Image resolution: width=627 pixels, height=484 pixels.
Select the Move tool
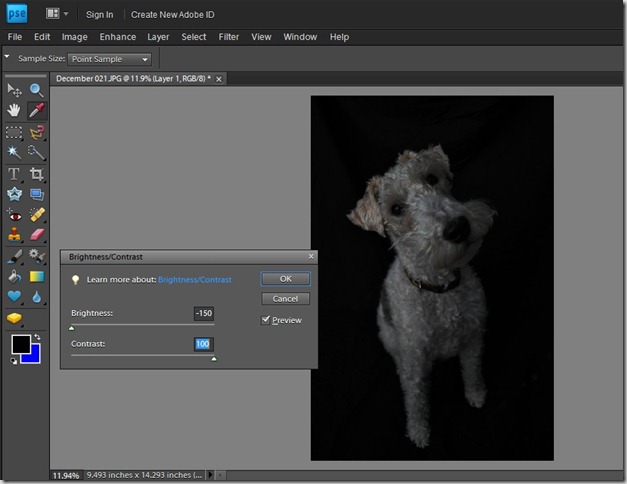14,89
